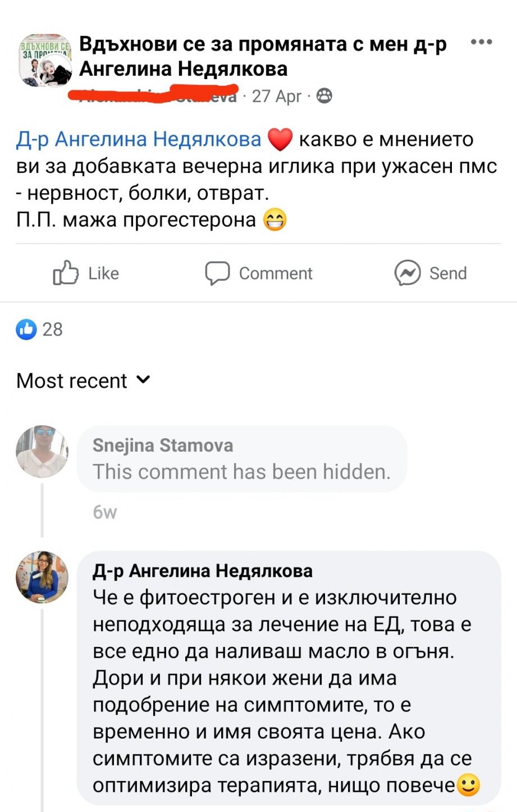This screenshot has width=517, height=812.
Task: Click the group privacy icon beside 27 Apr
Action: (x=324, y=97)
